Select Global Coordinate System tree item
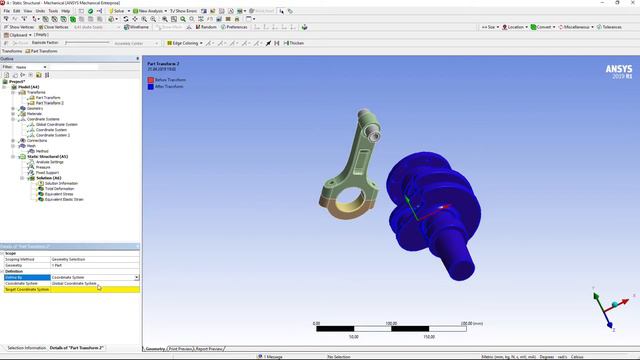 click(x=57, y=124)
